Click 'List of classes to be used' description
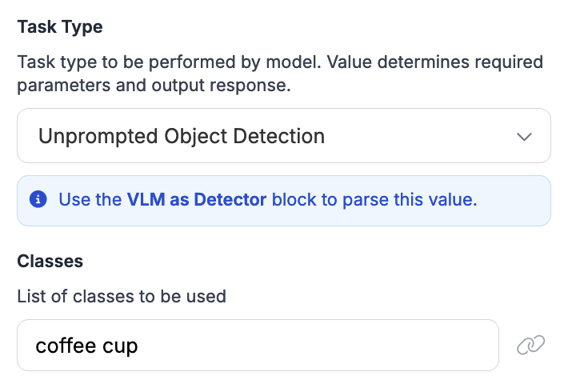The height and width of the screenshot is (392, 568). coord(122,297)
